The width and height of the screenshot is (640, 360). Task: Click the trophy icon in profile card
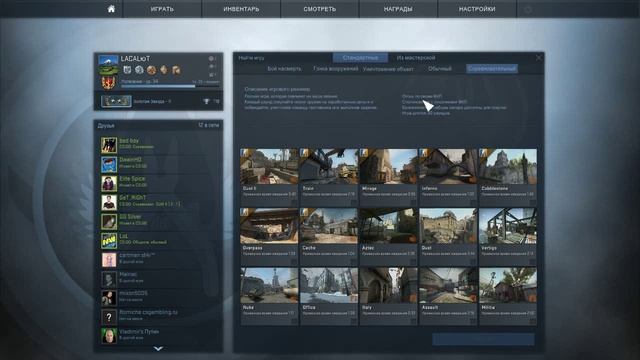(x=206, y=101)
